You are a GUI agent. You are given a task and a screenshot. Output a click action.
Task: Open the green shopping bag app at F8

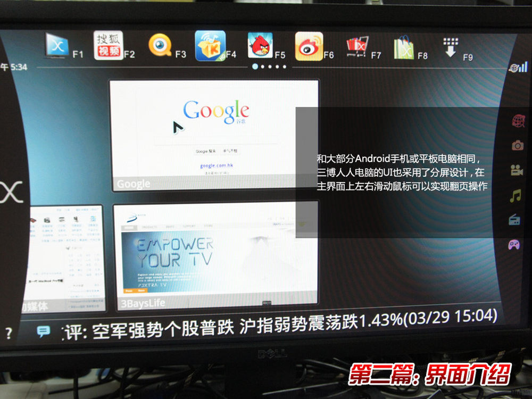point(403,47)
